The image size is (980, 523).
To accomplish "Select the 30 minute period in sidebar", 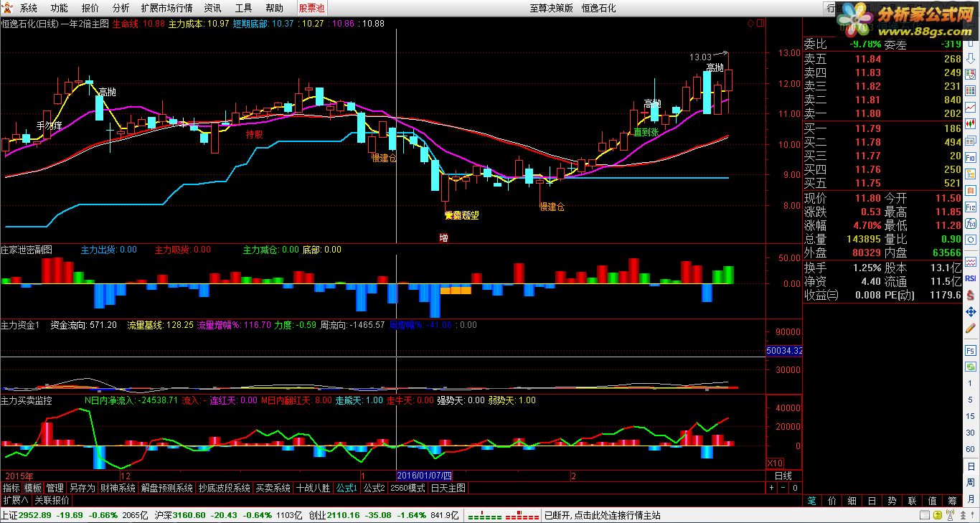I will (971, 432).
